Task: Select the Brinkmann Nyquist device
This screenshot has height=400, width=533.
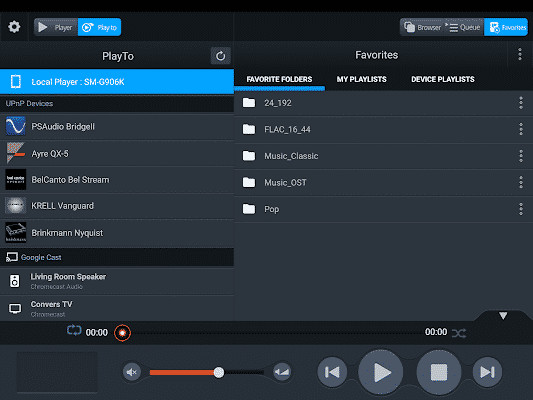Action: (x=117, y=233)
